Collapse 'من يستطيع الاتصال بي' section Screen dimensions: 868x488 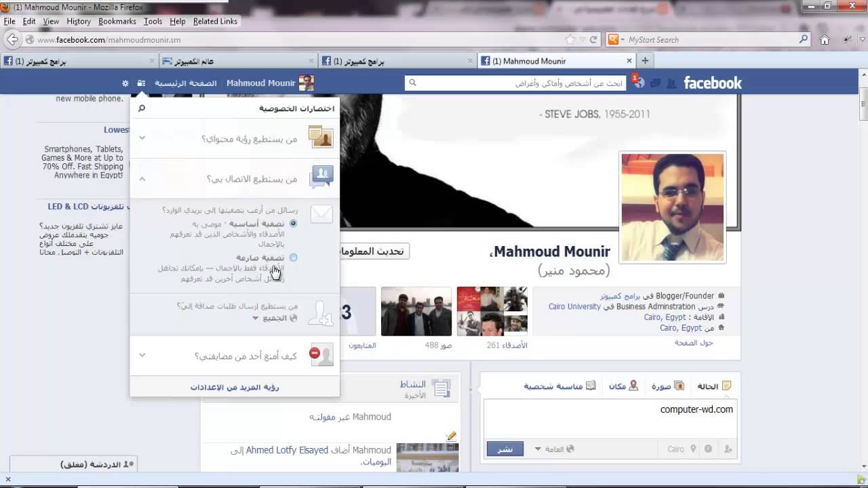pyautogui.click(x=142, y=179)
